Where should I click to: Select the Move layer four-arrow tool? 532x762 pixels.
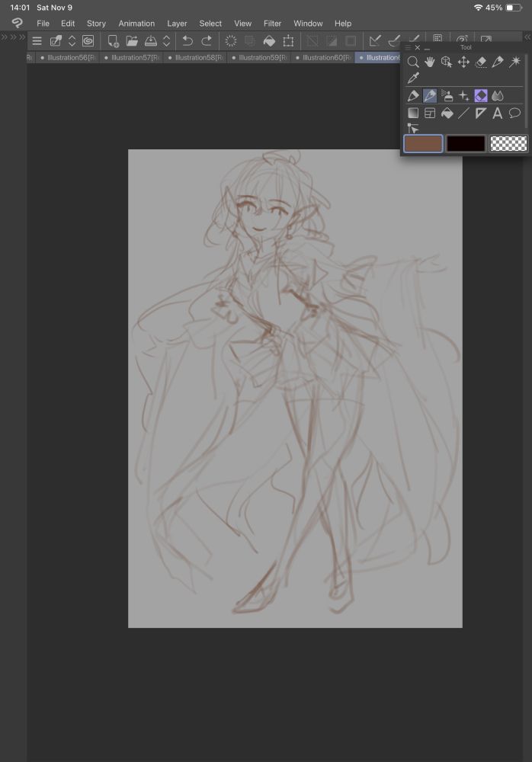463,62
